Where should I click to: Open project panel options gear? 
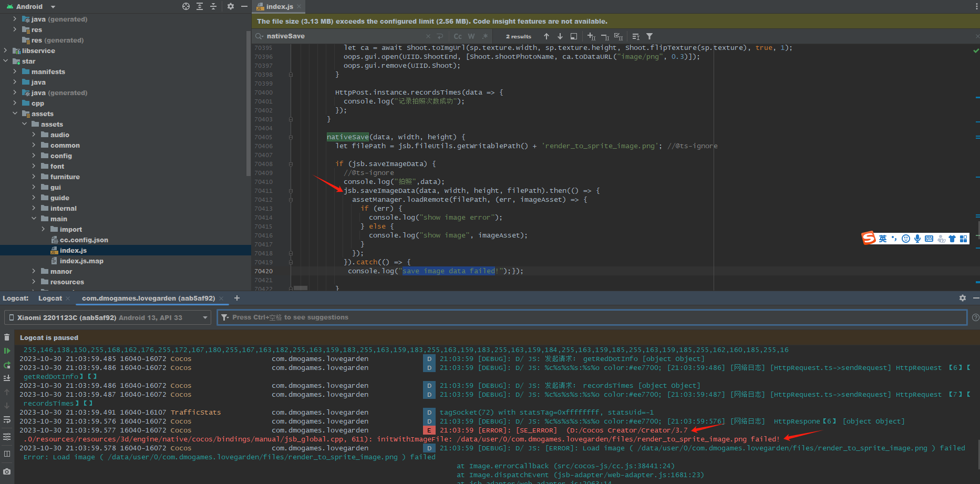click(230, 6)
